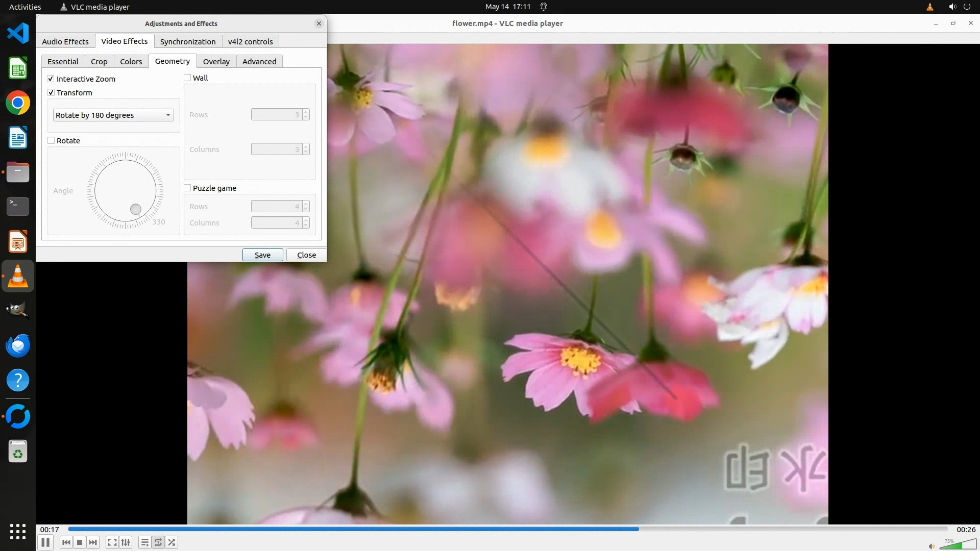Enable the Puzzle game checkbox

pos(187,188)
